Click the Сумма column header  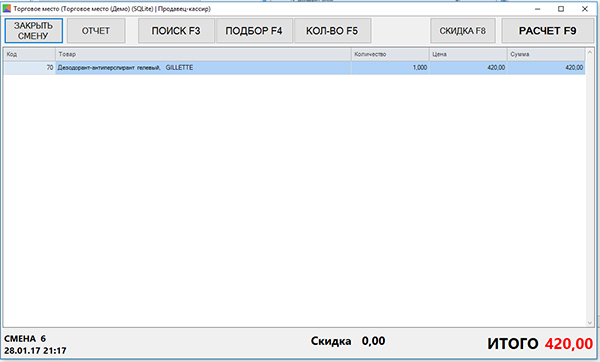pyautogui.click(x=546, y=54)
